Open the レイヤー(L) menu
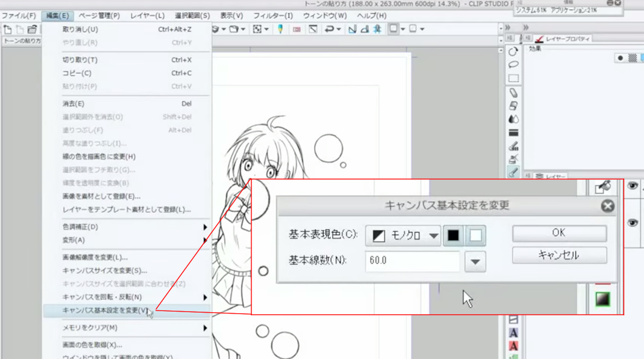Image resolution: width=644 pixels, height=359 pixels. (148, 16)
